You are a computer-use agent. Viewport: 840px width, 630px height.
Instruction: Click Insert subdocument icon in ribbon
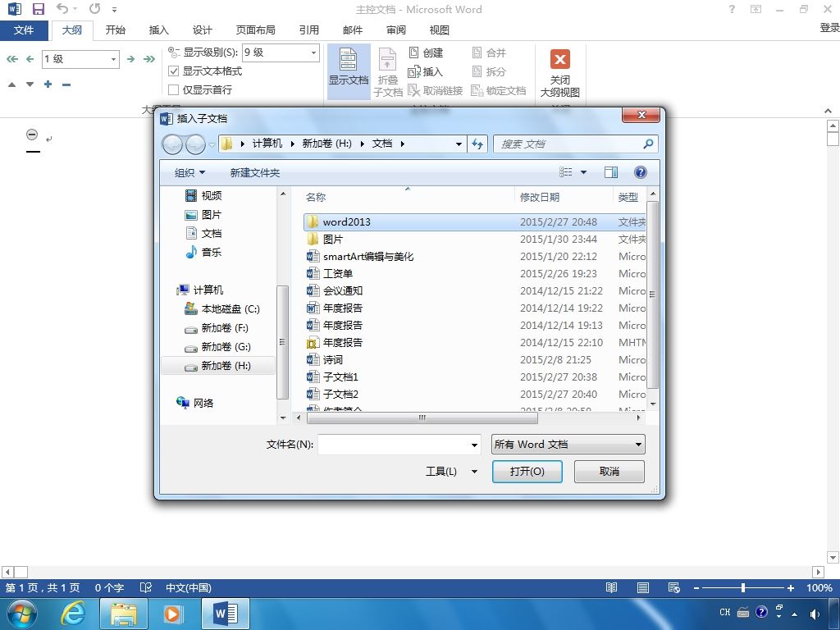[426, 71]
